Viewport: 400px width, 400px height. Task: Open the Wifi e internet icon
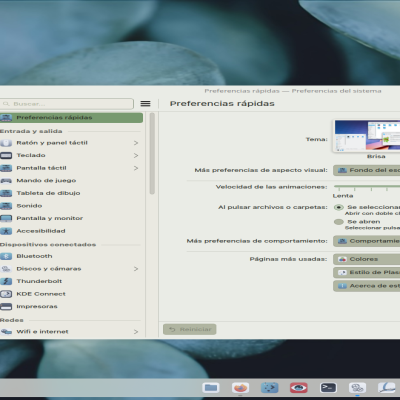point(6,332)
